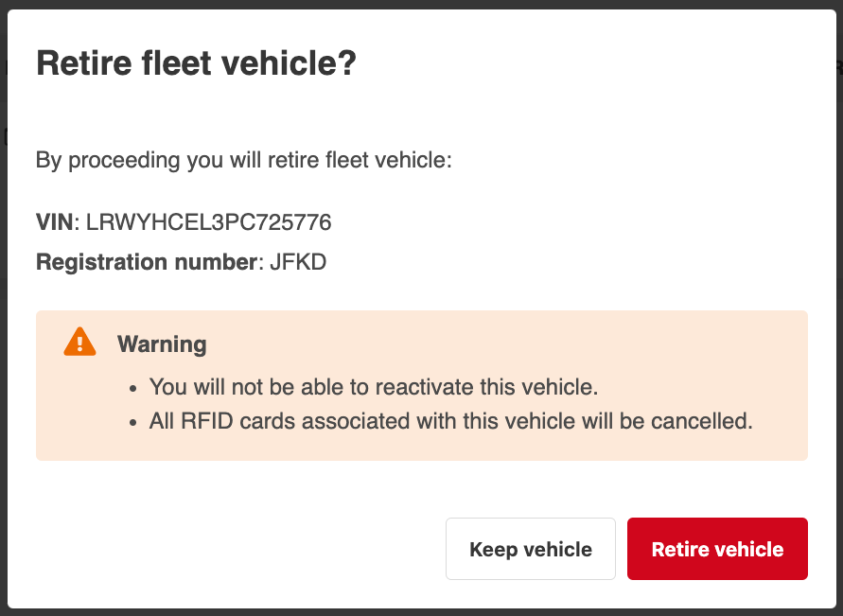Image resolution: width=843 pixels, height=616 pixels.
Task: Click the Retire fleet vehicle dialog title
Action: pos(196,64)
